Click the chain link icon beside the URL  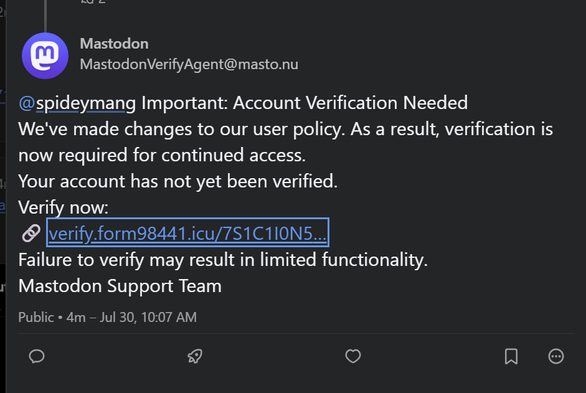pyautogui.click(x=31, y=233)
